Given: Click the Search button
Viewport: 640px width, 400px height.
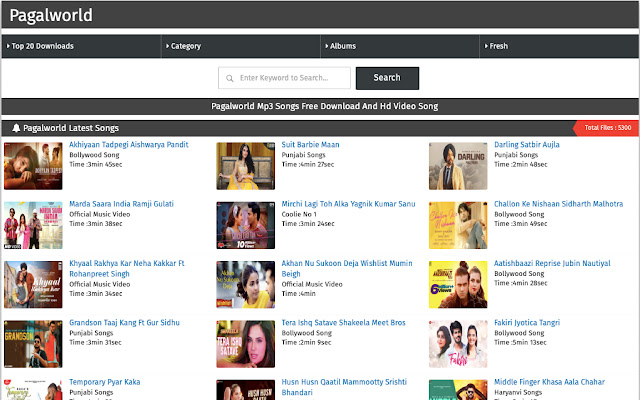Looking at the screenshot, I should (x=387, y=78).
